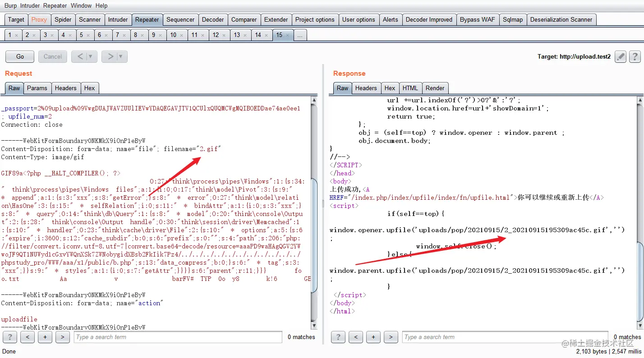The image size is (644, 358).
Task: Click 'uploadfile' text in request body
Action: 19,319
